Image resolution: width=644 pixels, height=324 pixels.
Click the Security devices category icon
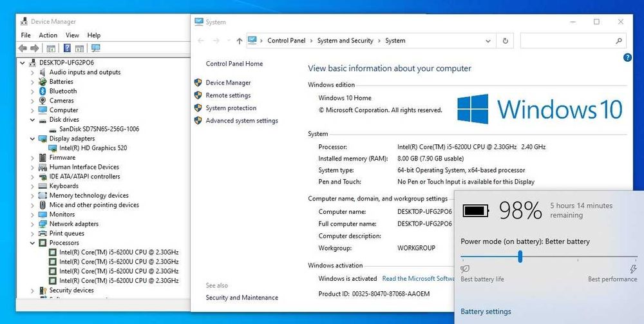(43, 291)
